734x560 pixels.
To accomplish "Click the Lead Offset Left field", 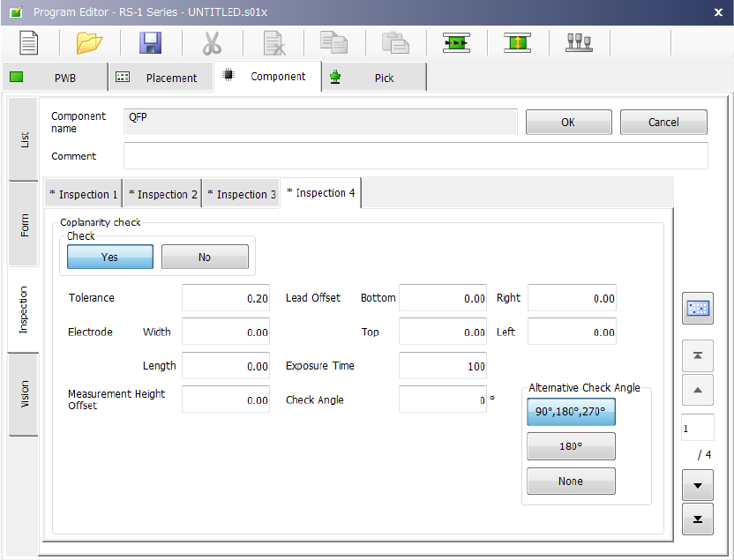I will click(x=572, y=332).
